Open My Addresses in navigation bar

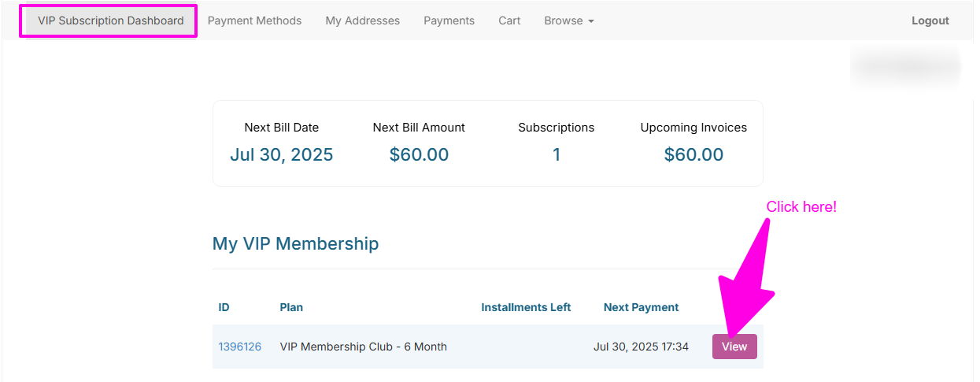(x=362, y=21)
